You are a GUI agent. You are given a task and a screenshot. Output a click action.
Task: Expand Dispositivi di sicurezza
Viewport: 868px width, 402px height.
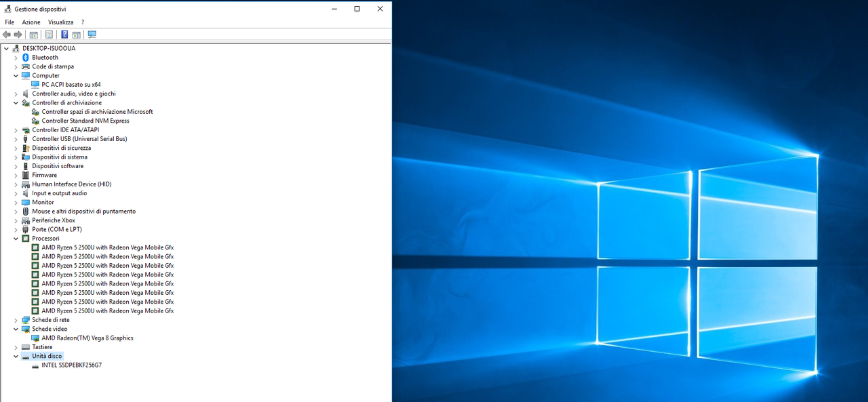point(16,148)
